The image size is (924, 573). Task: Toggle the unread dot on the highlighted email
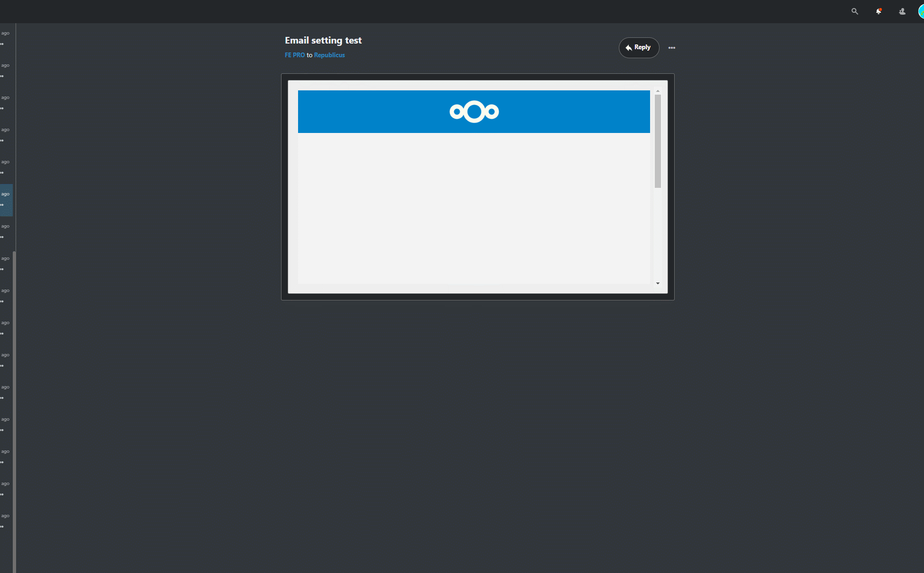pos(2,205)
